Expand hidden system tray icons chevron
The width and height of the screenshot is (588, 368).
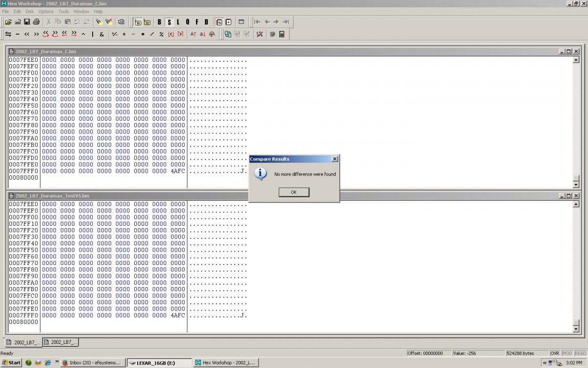(x=545, y=363)
